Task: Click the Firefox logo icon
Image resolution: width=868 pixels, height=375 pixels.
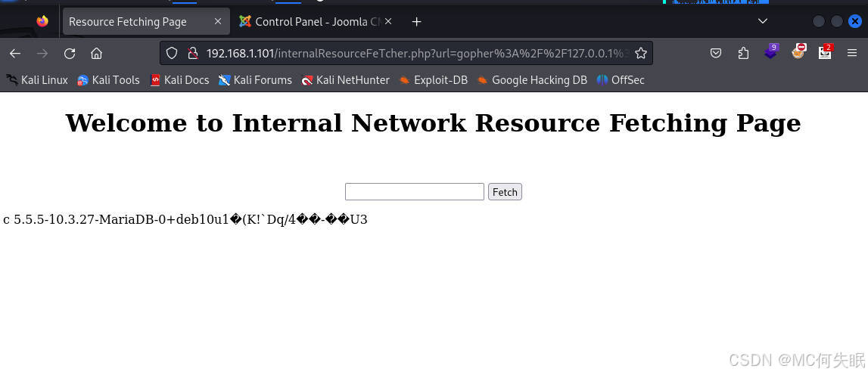Action: tap(42, 22)
